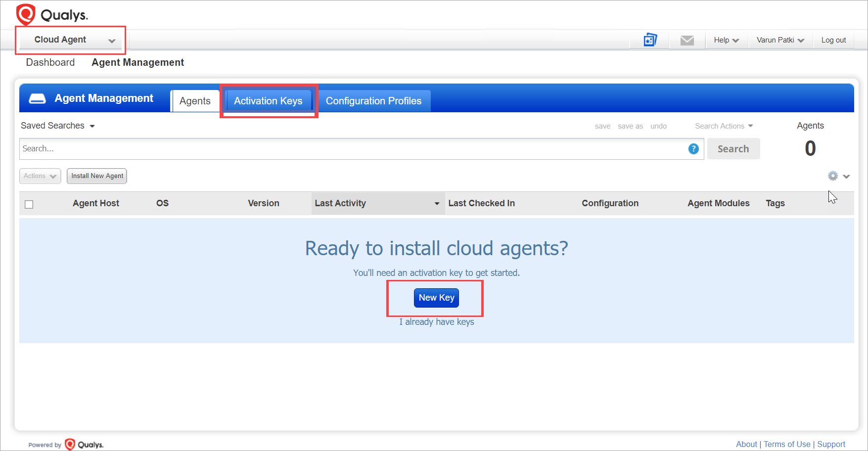Open the About footer link
This screenshot has width=868, height=451.
tap(746, 444)
